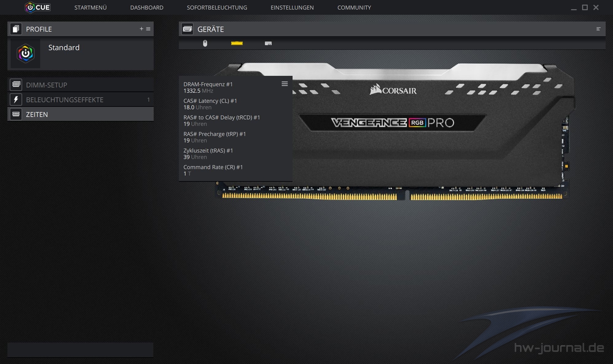Click the DIMM-SETUP memory icon
613x364 pixels.
tap(16, 85)
